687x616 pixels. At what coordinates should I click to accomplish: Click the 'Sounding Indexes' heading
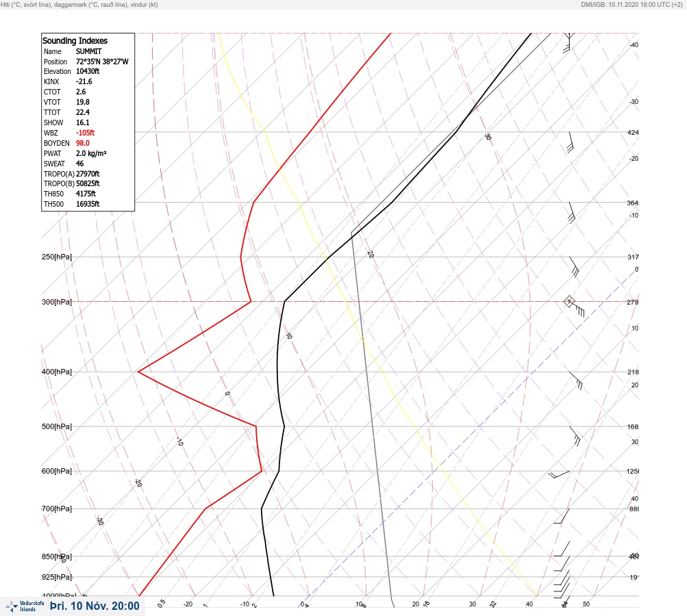tap(75, 40)
